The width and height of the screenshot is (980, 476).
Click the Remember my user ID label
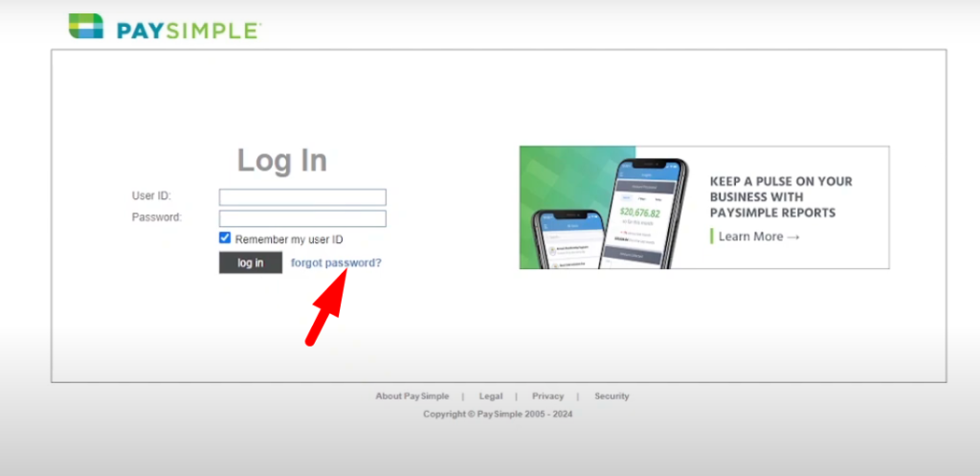[289, 239]
